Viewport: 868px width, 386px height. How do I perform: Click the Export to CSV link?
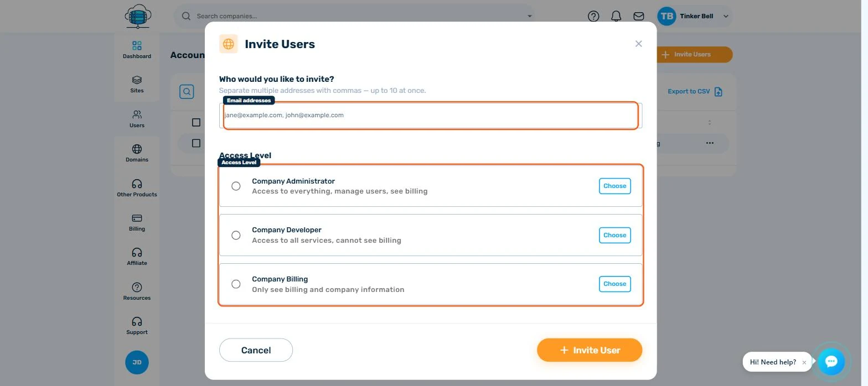tap(695, 91)
